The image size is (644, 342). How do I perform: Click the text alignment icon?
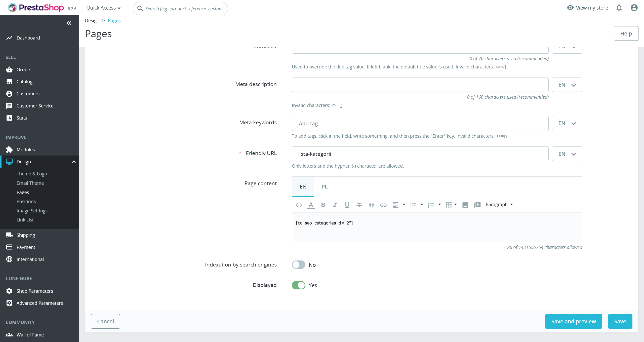395,205
